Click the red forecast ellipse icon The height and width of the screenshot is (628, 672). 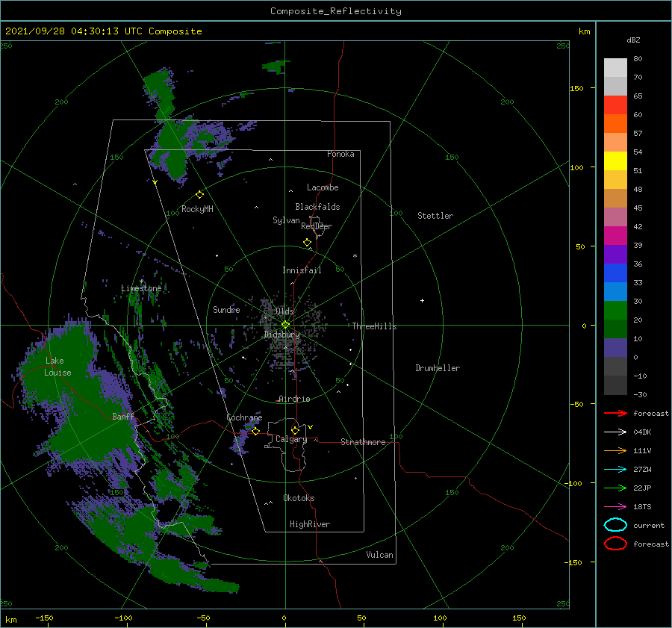coord(615,544)
